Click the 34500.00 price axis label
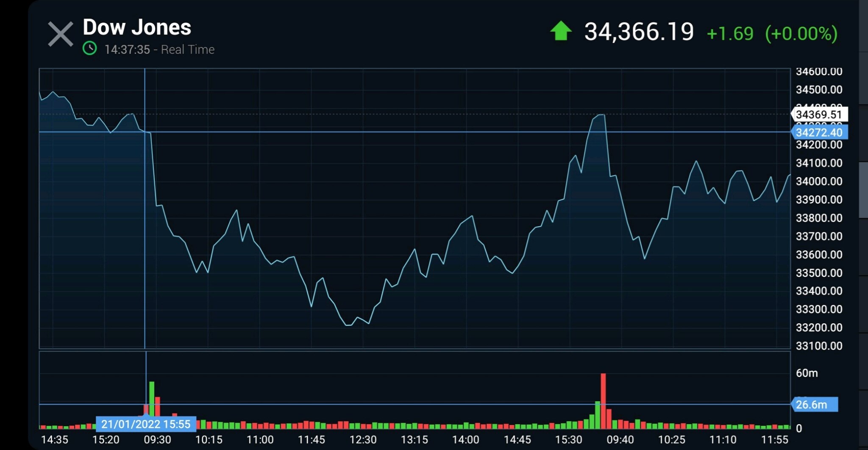This screenshot has width=868, height=450. (x=819, y=90)
